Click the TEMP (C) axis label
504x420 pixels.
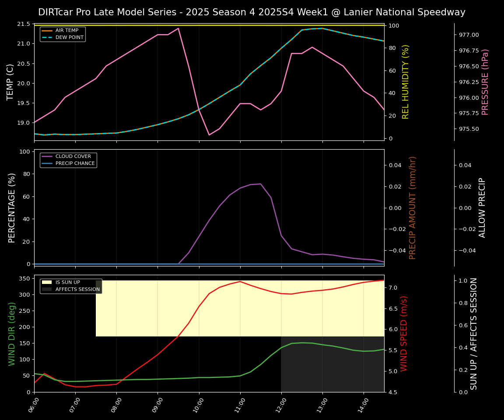(x=10, y=82)
